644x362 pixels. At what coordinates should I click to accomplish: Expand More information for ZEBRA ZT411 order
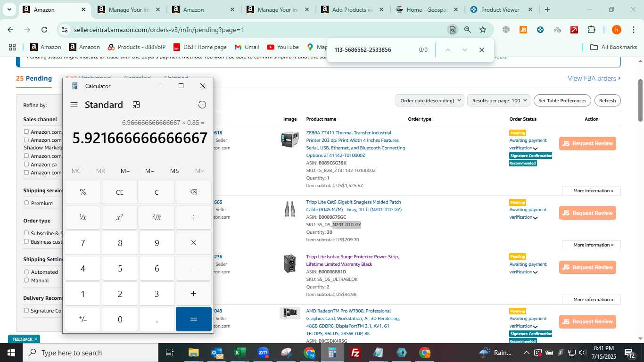pos(591,191)
